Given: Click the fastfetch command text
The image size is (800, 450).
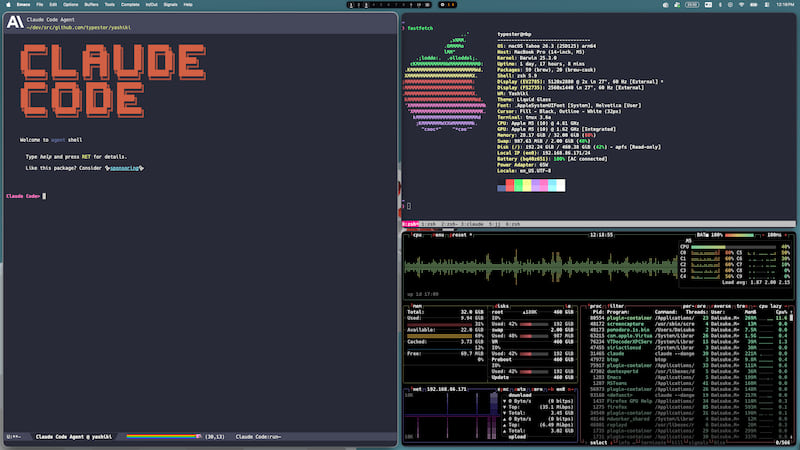Looking at the screenshot, I should pos(420,29).
